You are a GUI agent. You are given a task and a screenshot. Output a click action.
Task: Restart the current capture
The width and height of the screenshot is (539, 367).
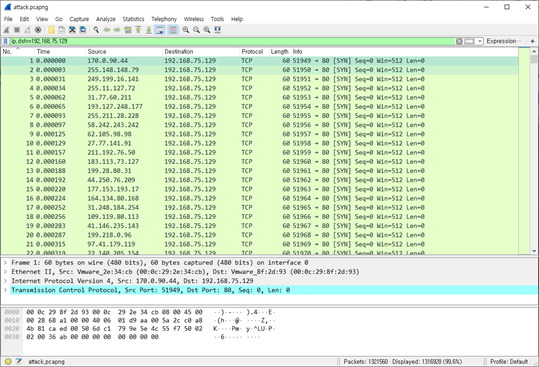coord(27,30)
